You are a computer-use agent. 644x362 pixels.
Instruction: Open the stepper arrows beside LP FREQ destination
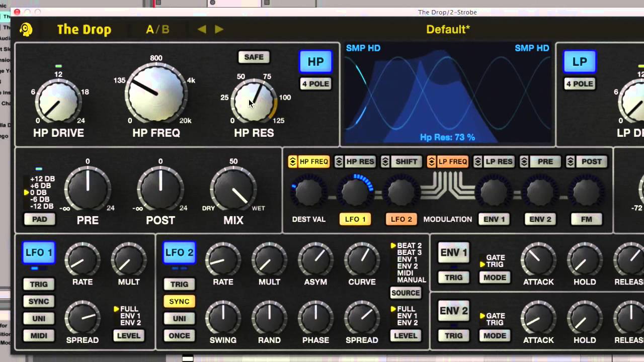click(x=432, y=161)
